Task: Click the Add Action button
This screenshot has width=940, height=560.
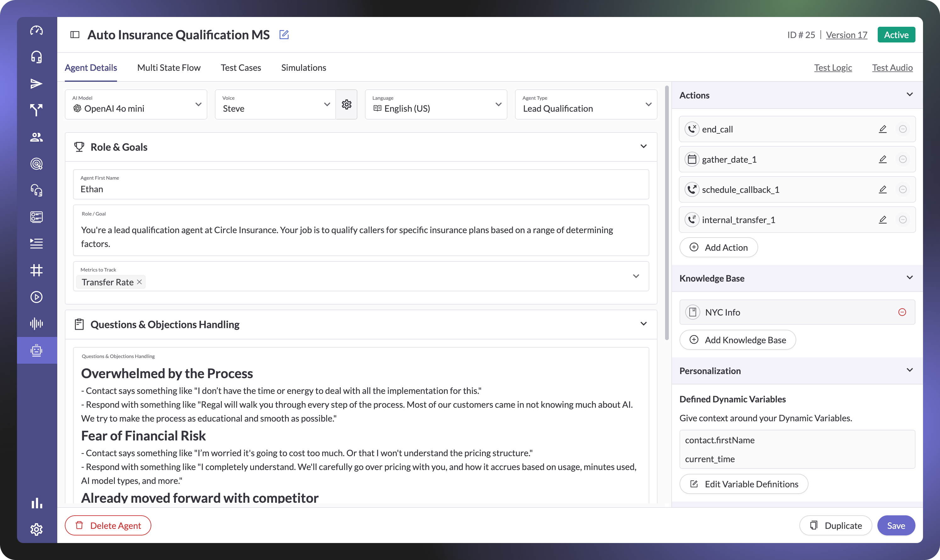Action: click(x=719, y=248)
